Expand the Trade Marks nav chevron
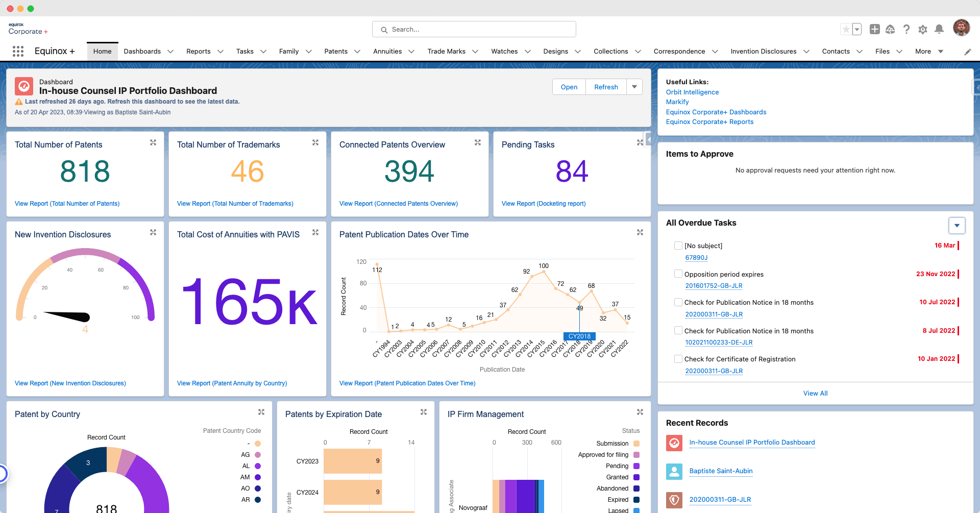The width and height of the screenshot is (980, 513). 475,52
